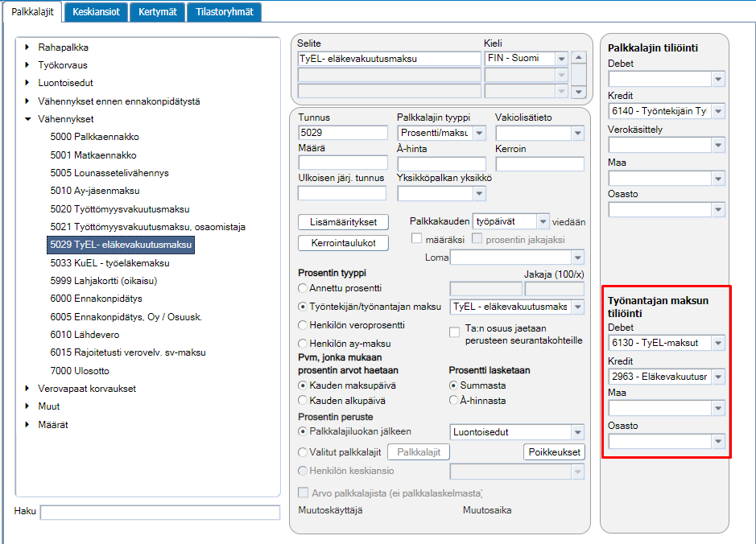Image resolution: width=756 pixels, height=544 pixels.
Task: Collapse the Vähennykset tree node
Action: (27, 119)
